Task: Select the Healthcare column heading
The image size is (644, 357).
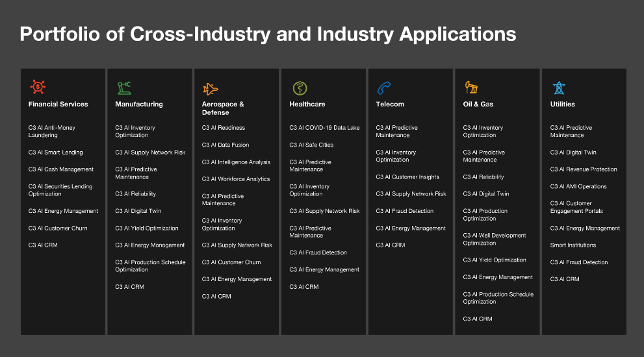Action: (307, 105)
